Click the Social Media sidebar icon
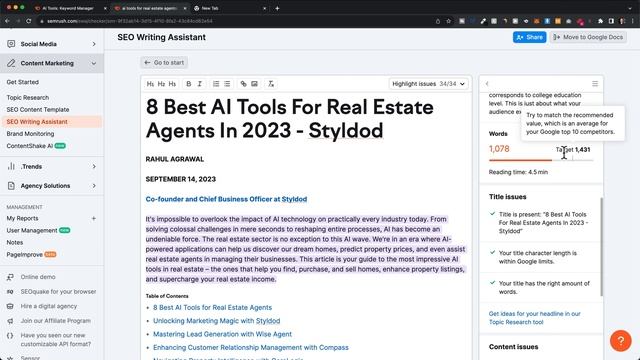Viewport: 640px width, 360px height. tap(11, 44)
